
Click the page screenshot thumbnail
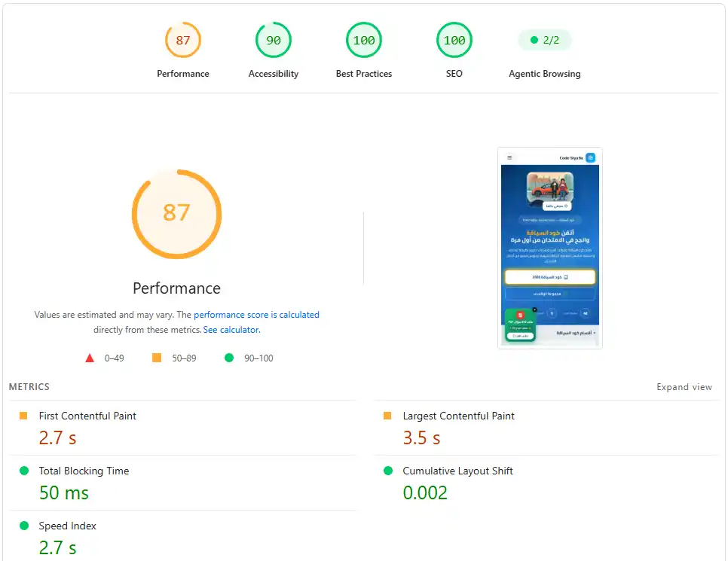pyautogui.click(x=549, y=248)
